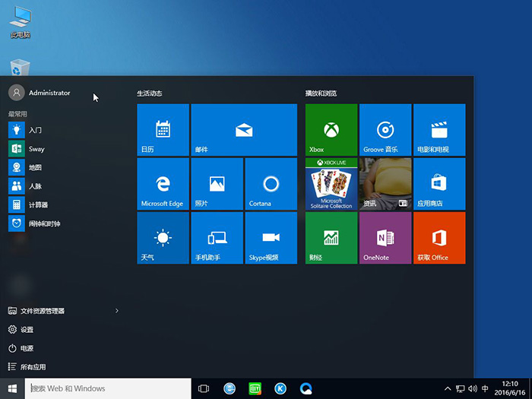Image resolution: width=532 pixels, height=399 pixels.
Task: Show hidden system tray icons
Action: pos(448,388)
